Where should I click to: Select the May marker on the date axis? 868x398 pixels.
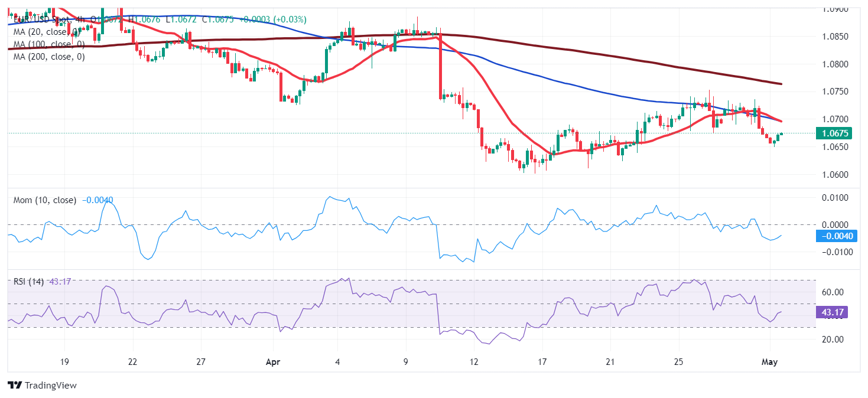[x=770, y=361]
